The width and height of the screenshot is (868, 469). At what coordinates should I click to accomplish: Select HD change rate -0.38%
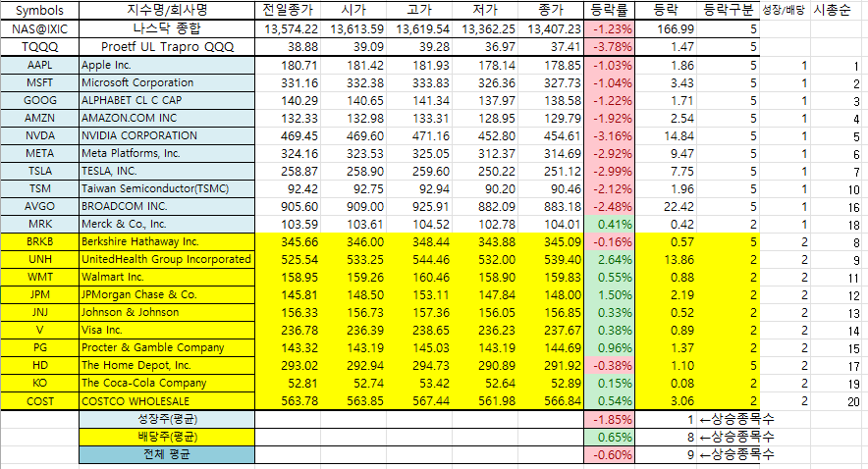(609, 366)
